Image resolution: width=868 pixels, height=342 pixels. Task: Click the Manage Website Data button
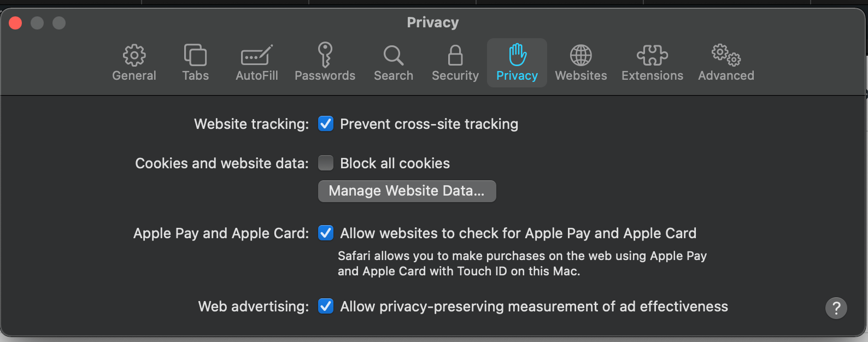point(407,191)
